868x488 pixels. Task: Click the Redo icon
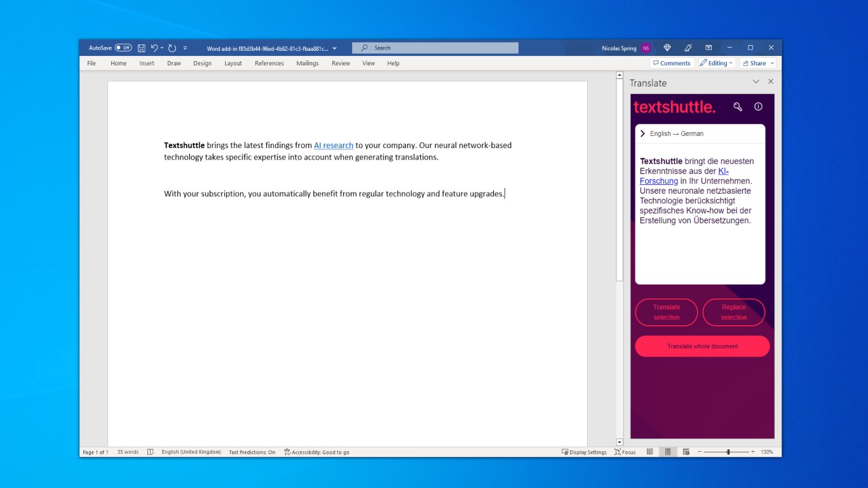[172, 48]
